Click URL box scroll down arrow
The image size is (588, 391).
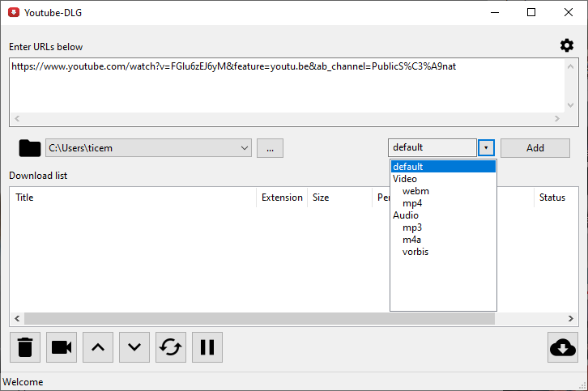(570, 105)
